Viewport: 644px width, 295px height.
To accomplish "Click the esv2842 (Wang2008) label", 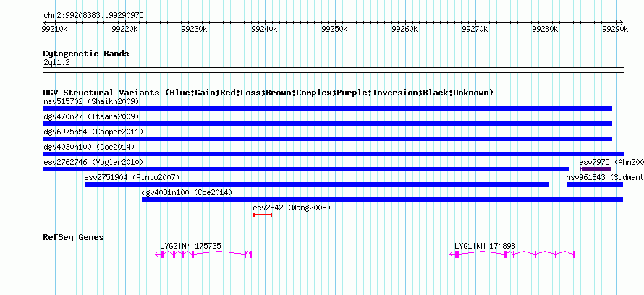I will point(292,208).
